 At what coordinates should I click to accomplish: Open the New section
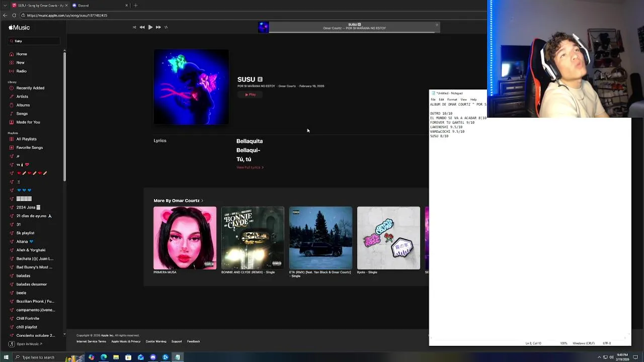click(20, 62)
